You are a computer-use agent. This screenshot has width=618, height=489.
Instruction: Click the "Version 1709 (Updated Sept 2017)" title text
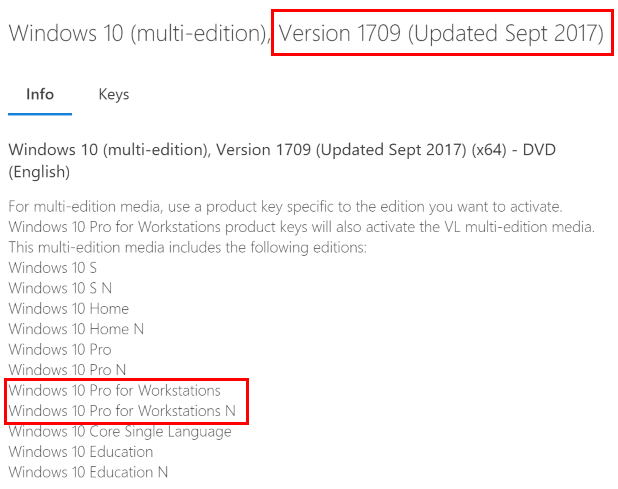441,33
